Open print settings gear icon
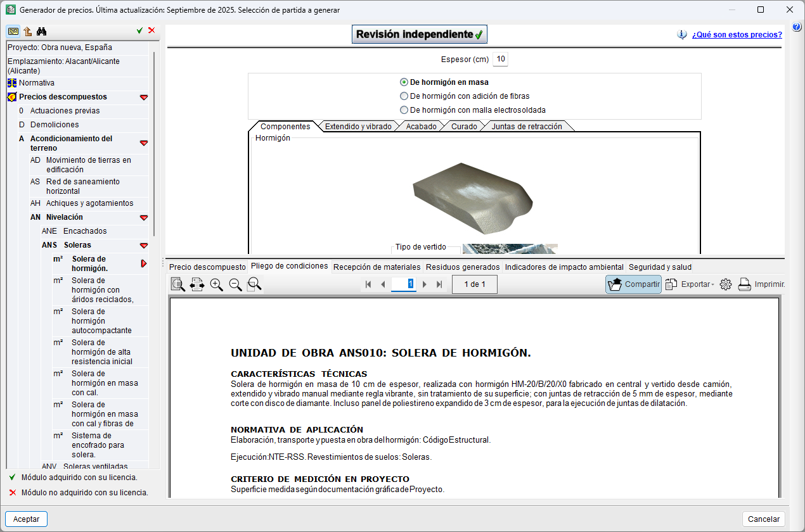This screenshot has width=805, height=532. (x=726, y=284)
